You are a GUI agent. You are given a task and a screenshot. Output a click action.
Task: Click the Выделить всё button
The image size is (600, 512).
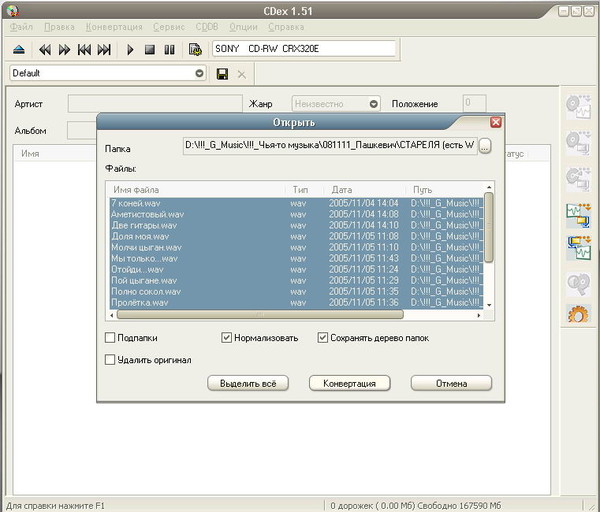point(248,383)
